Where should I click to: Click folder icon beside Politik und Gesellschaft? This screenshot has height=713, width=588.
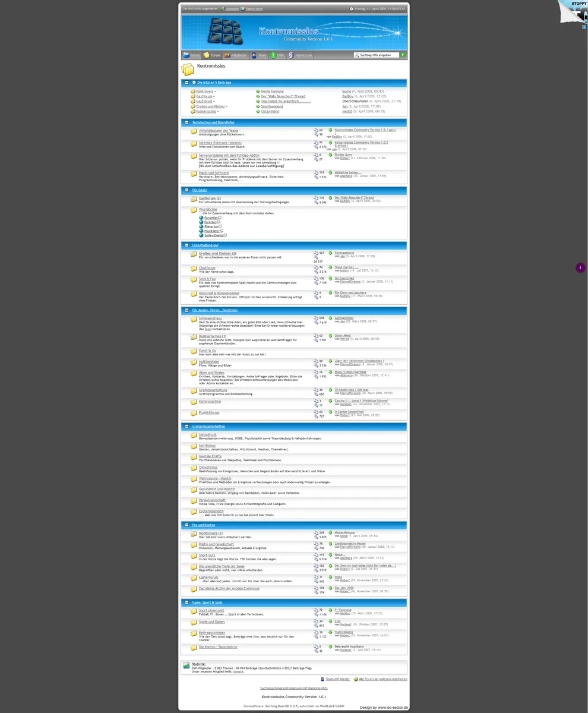(194, 545)
